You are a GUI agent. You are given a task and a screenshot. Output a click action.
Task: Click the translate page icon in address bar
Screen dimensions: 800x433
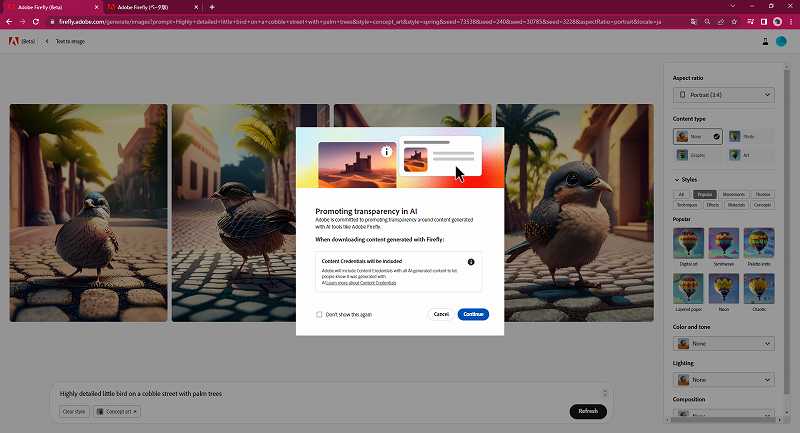tap(693, 22)
